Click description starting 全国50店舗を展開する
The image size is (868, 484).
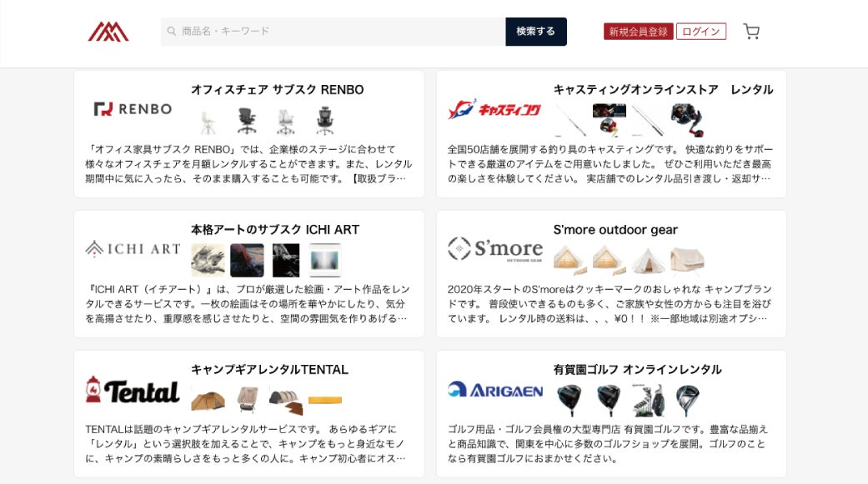point(610,164)
